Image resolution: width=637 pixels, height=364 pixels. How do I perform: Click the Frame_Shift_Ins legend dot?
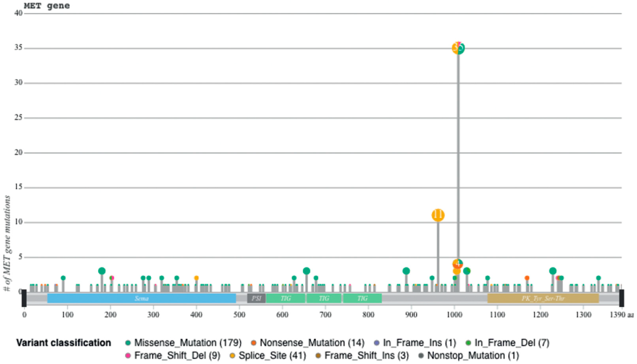pyautogui.click(x=318, y=356)
